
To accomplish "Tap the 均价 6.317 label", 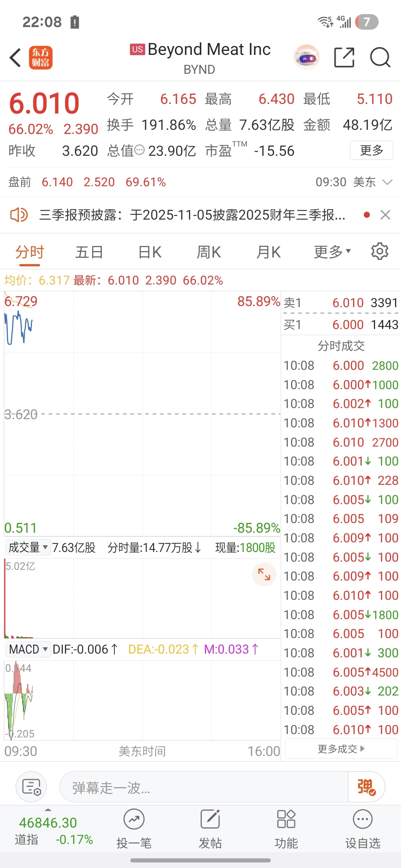I will click(37, 280).
